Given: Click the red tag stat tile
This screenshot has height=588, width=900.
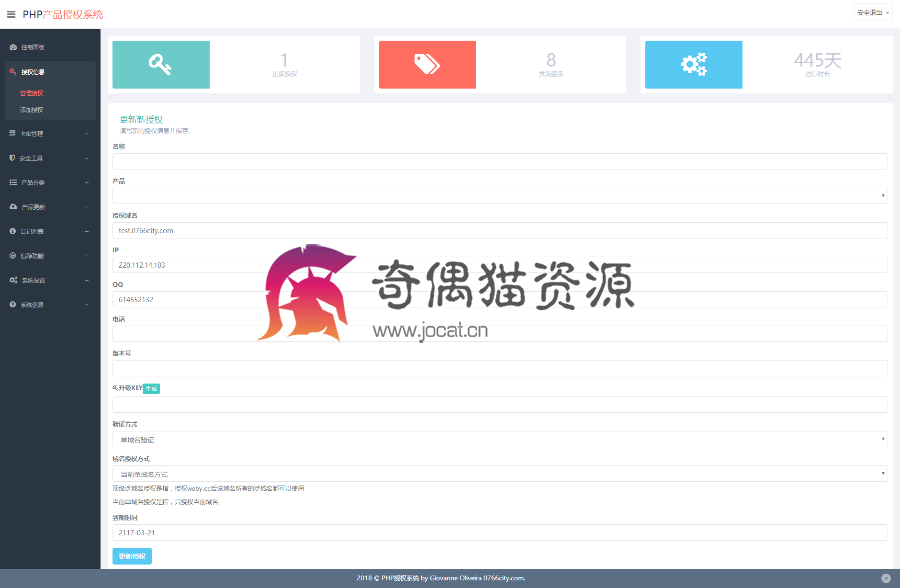Looking at the screenshot, I should pyautogui.click(x=427, y=64).
